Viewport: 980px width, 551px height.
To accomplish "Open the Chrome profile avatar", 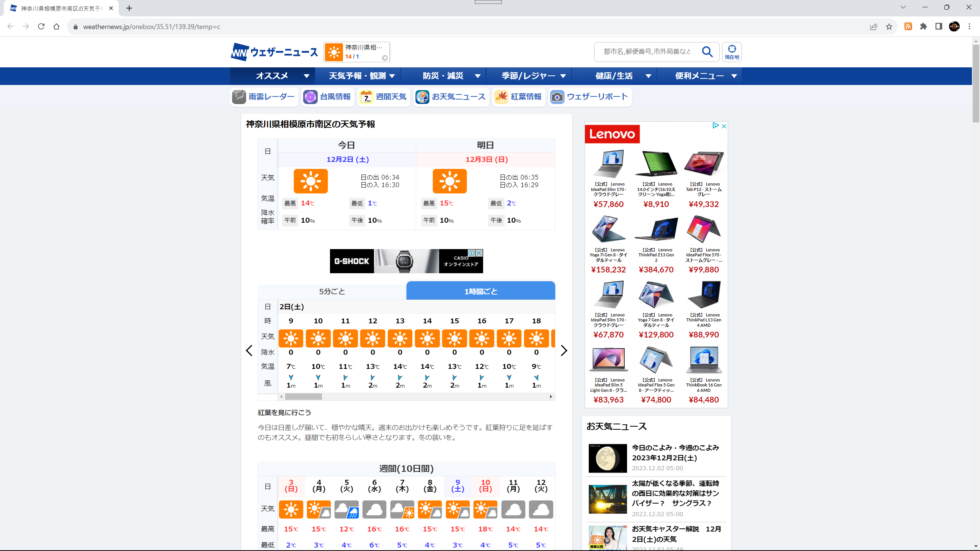I will [954, 26].
